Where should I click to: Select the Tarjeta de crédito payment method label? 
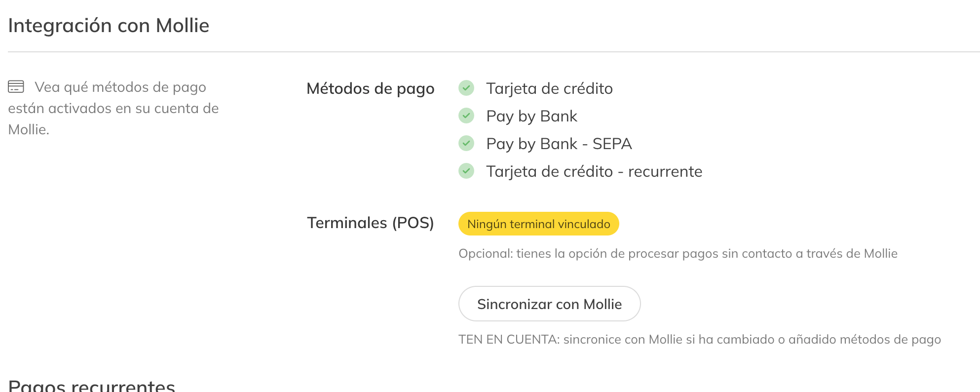point(549,88)
